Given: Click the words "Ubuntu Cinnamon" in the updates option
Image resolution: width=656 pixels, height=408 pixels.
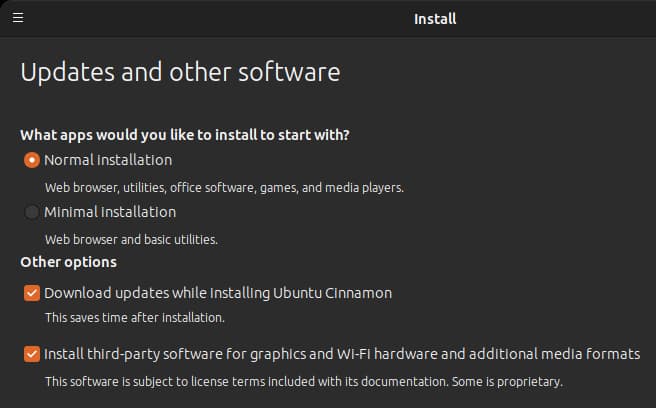Looking at the screenshot, I should tap(333, 293).
